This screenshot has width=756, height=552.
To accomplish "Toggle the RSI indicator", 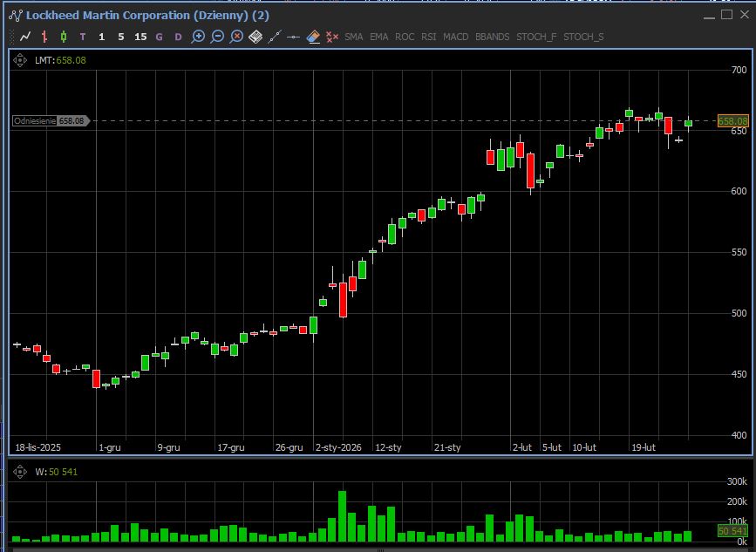I will (428, 37).
